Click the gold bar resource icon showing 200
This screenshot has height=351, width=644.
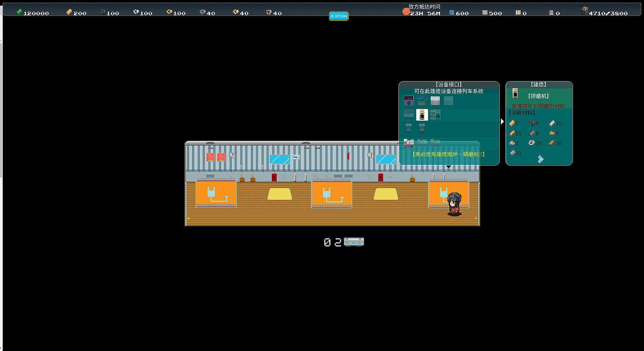tap(69, 12)
